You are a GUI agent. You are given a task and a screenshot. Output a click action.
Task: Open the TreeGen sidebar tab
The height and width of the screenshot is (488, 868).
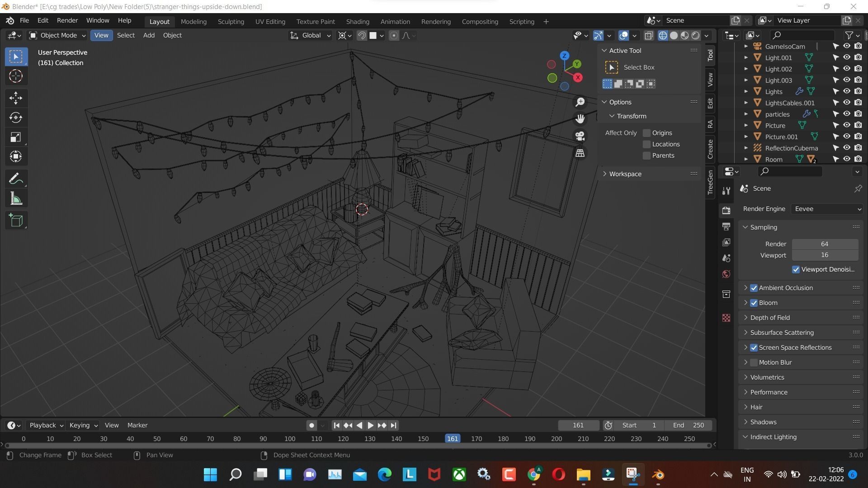click(x=710, y=182)
